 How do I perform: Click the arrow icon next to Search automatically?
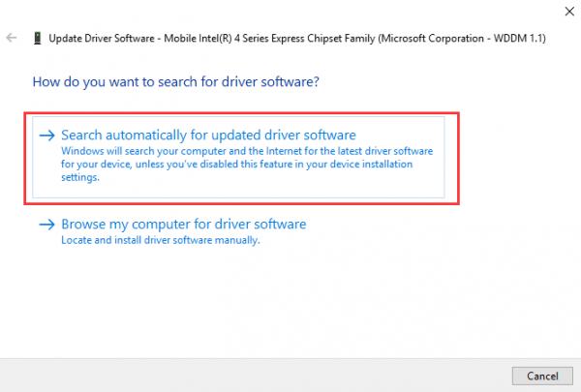point(47,136)
